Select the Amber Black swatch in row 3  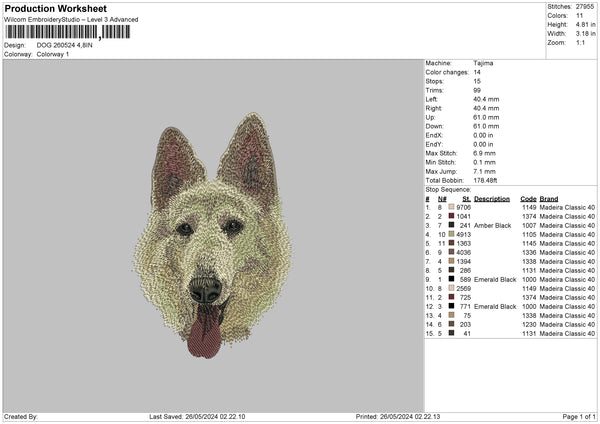point(452,225)
